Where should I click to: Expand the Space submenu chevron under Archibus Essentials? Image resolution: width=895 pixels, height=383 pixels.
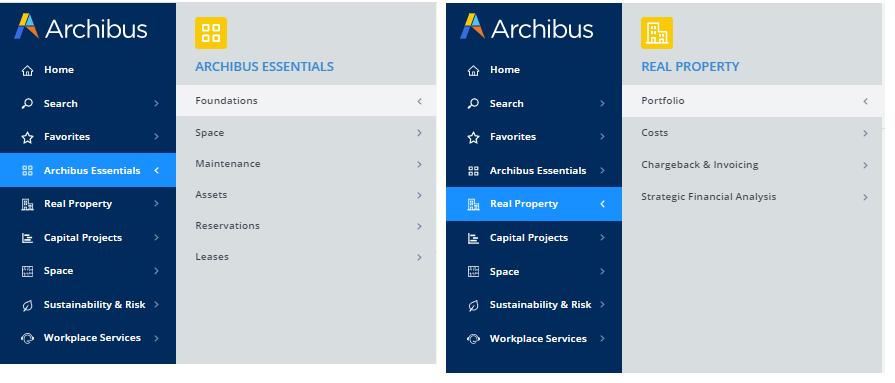click(x=419, y=133)
